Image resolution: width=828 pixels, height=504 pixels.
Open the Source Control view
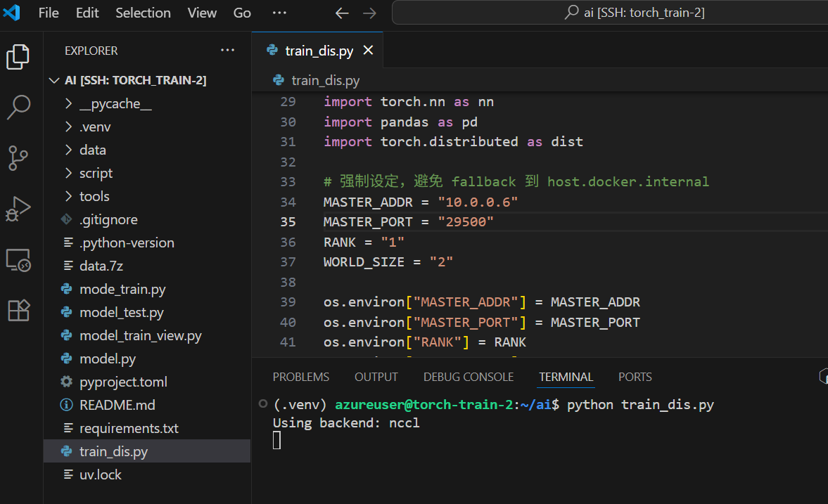pos(18,158)
